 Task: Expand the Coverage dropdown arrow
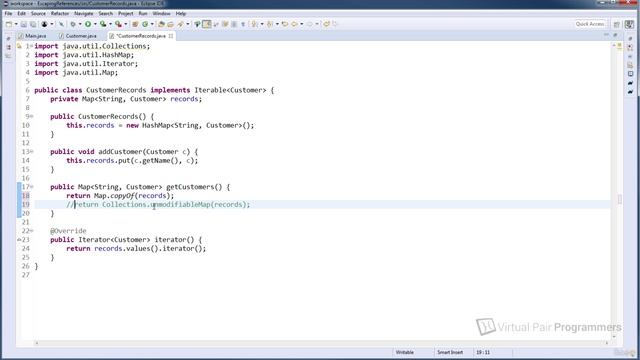(110, 24)
